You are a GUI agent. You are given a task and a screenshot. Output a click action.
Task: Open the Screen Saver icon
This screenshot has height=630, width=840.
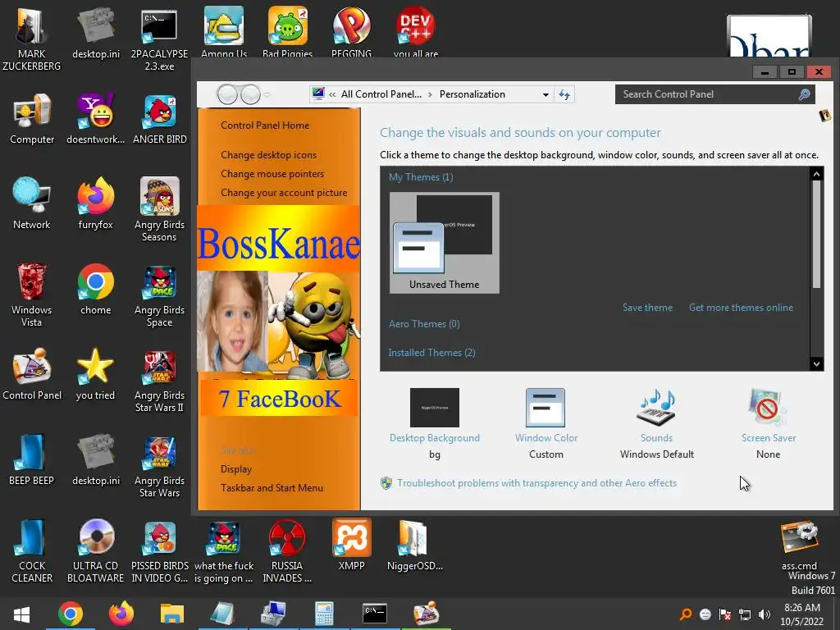pos(768,408)
